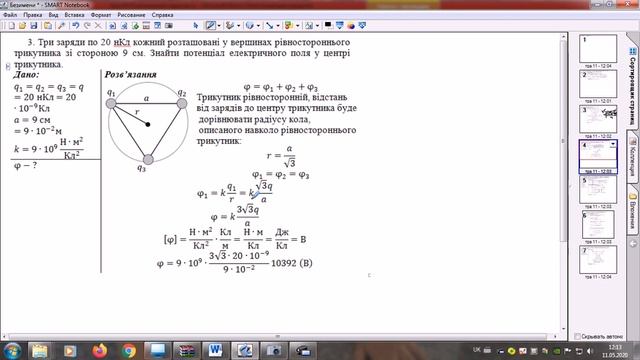The height and width of the screenshot is (360, 640).
Task: Click the black screen icon in toolbar
Action: [328, 26]
